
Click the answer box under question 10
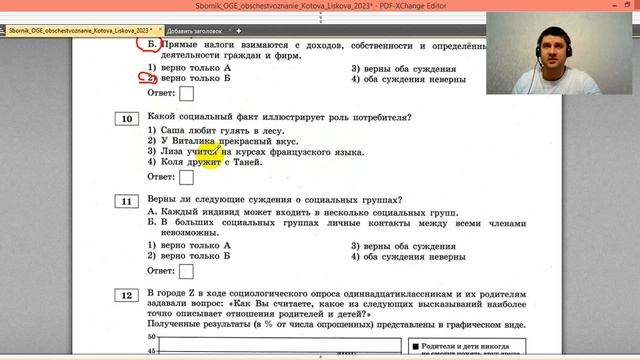pos(187,177)
